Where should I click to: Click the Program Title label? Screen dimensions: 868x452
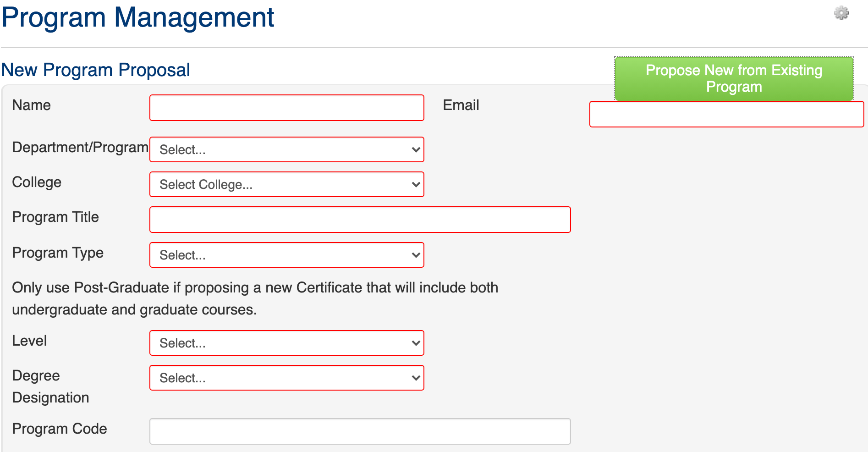click(55, 217)
